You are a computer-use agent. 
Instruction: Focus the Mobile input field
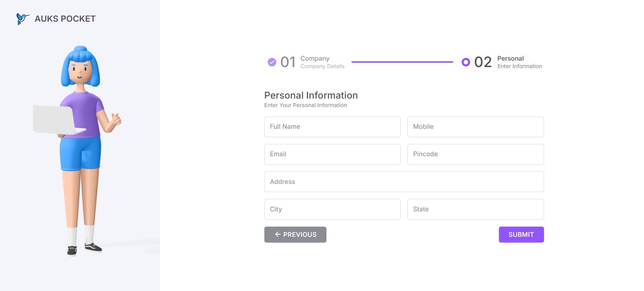point(475,127)
